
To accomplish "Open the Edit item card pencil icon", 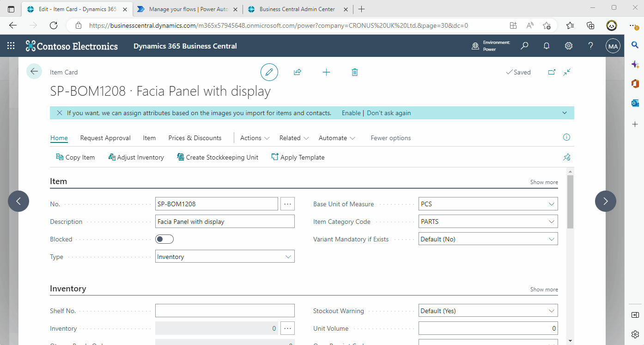I will tap(269, 72).
